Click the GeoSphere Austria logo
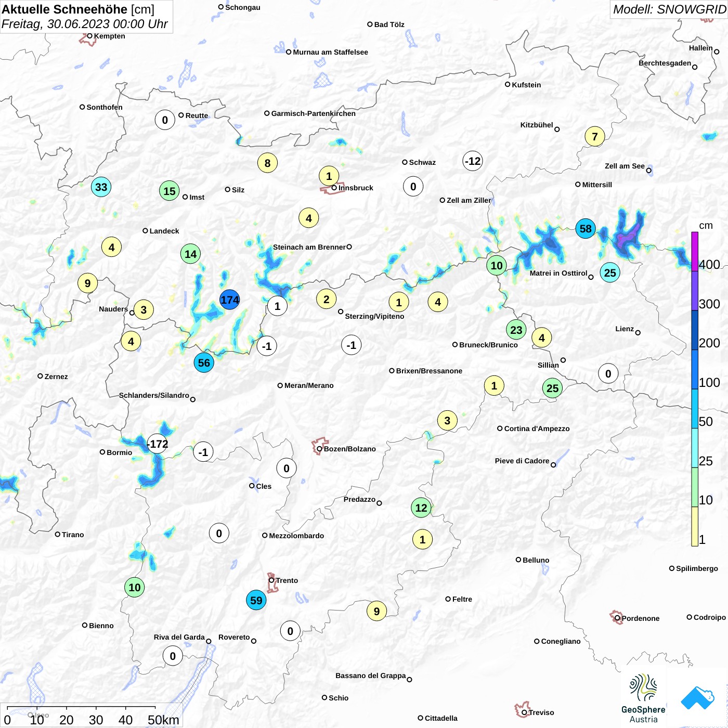728x728 pixels. point(643,698)
